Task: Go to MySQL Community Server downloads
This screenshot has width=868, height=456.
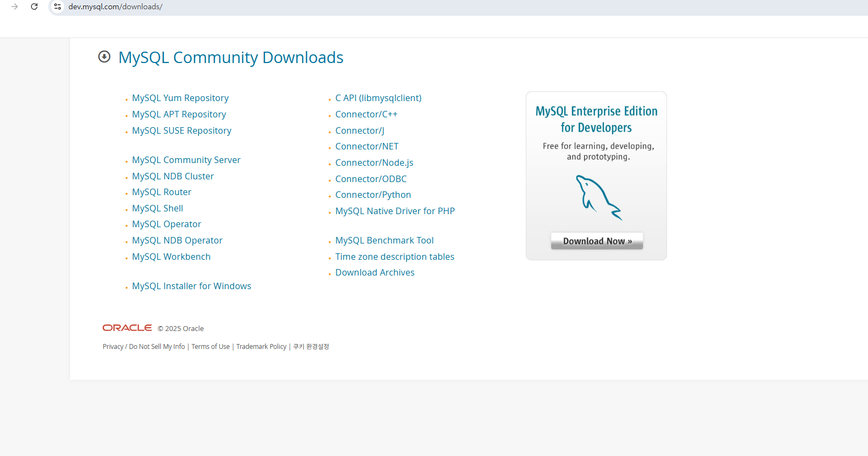Action: (x=186, y=160)
